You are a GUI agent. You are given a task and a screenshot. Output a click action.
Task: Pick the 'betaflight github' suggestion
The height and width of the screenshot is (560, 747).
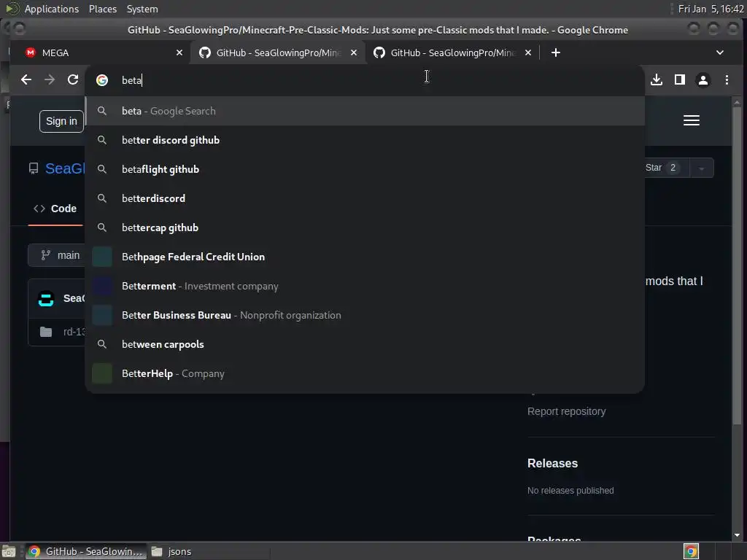click(365, 169)
